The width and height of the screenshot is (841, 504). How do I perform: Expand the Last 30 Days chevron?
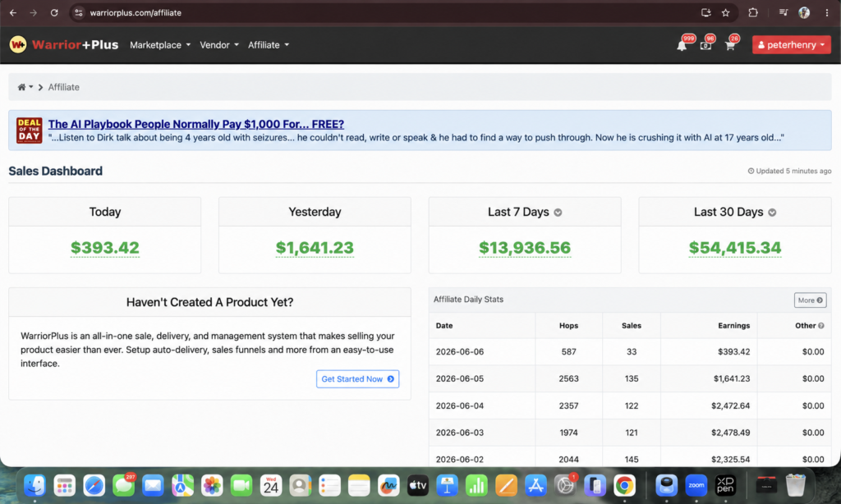pyautogui.click(x=772, y=213)
